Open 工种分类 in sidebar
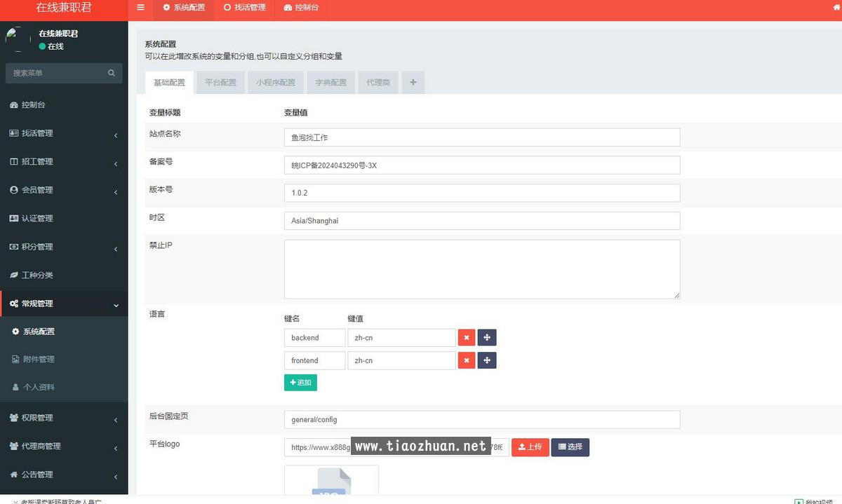 [37, 275]
